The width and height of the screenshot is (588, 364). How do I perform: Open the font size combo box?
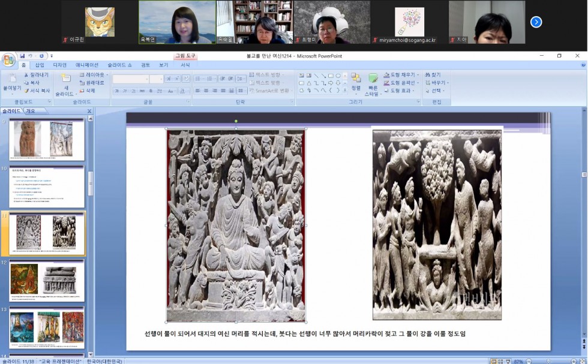[x=156, y=79]
